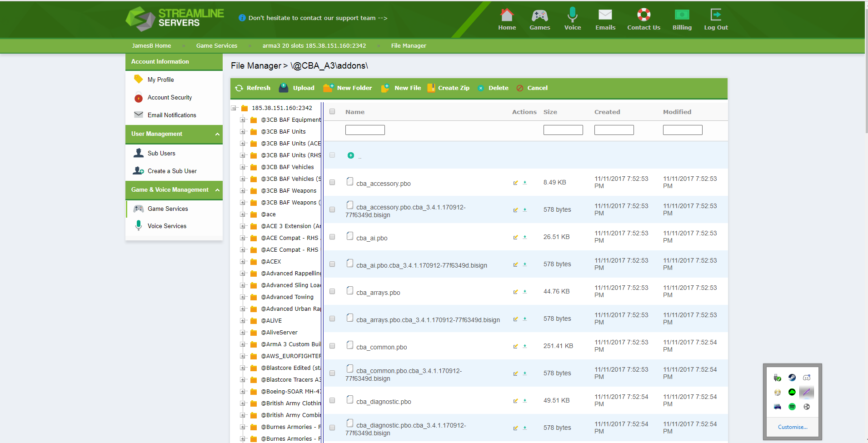The width and height of the screenshot is (868, 443).
Task: Select all files using the header checkbox
Action: click(332, 111)
